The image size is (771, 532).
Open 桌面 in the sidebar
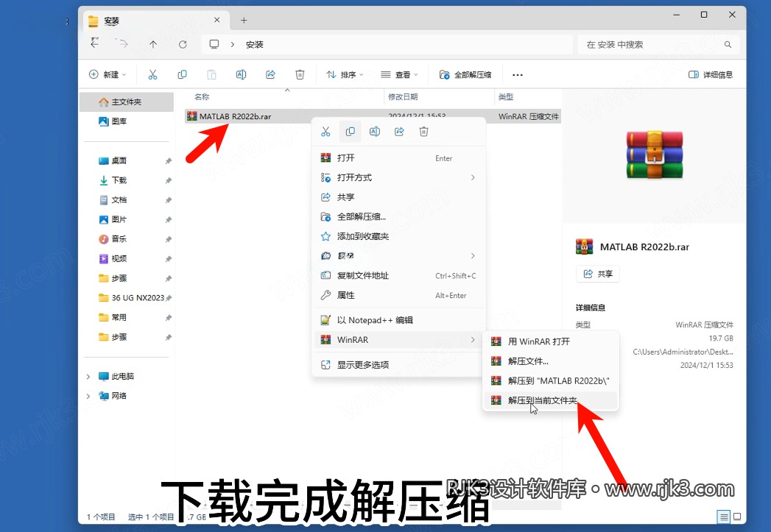coord(127,160)
